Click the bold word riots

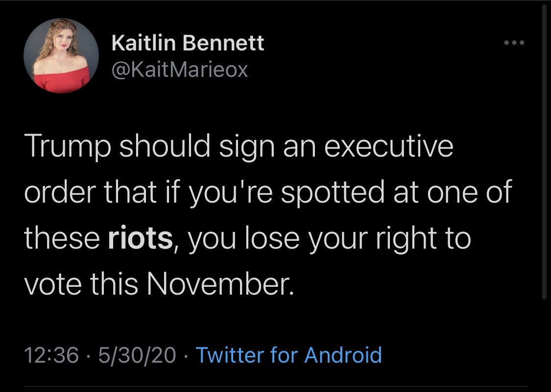pyautogui.click(x=141, y=238)
